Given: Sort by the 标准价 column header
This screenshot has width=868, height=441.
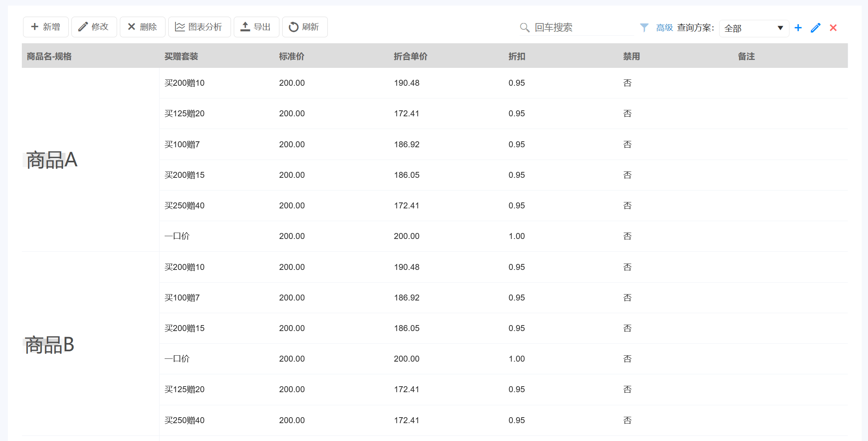Looking at the screenshot, I should [291, 56].
